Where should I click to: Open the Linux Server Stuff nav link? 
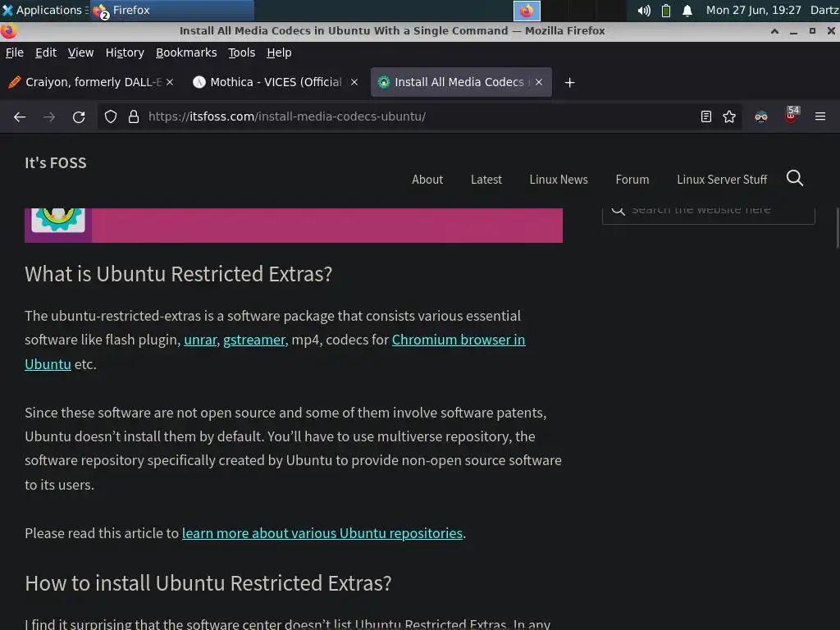[x=722, y=180]
